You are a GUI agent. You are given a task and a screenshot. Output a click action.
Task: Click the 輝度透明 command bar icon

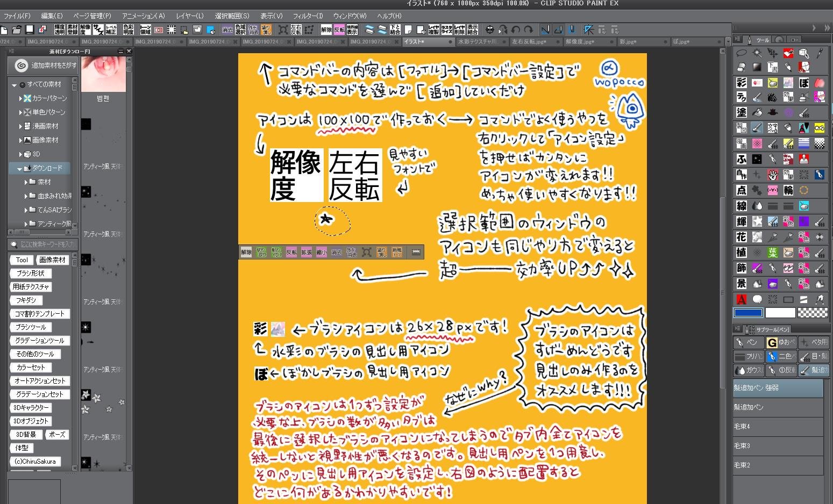pos(60,30)
